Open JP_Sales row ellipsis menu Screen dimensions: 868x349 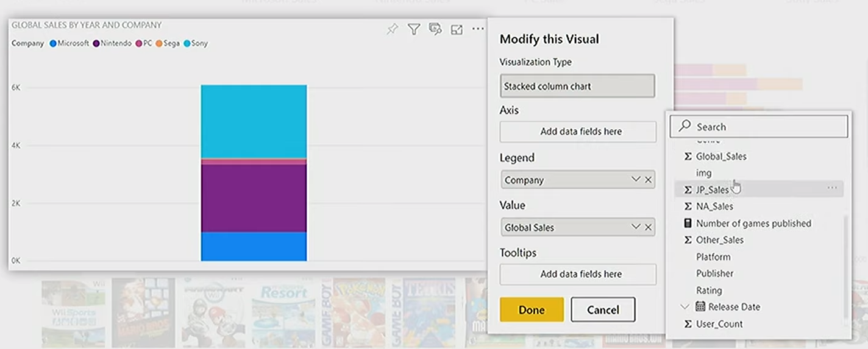[832, 188]
